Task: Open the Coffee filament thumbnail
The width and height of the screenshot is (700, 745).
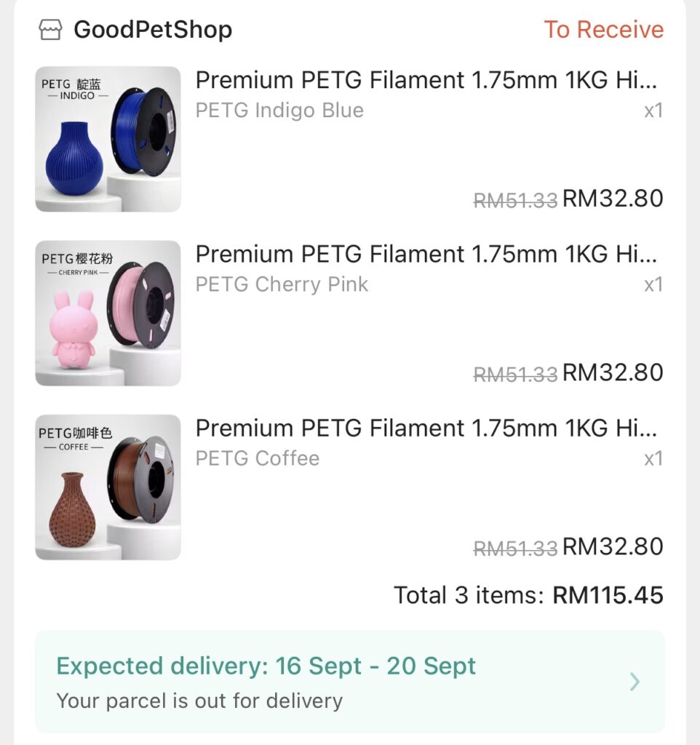Action: [108, 487]
